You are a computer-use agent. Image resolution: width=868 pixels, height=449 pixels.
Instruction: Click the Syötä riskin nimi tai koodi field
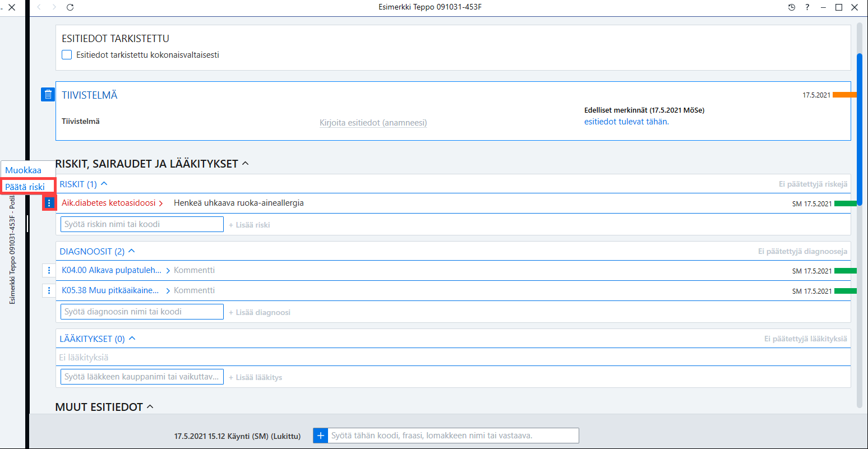pyautogui.click(x=142, y=224)
